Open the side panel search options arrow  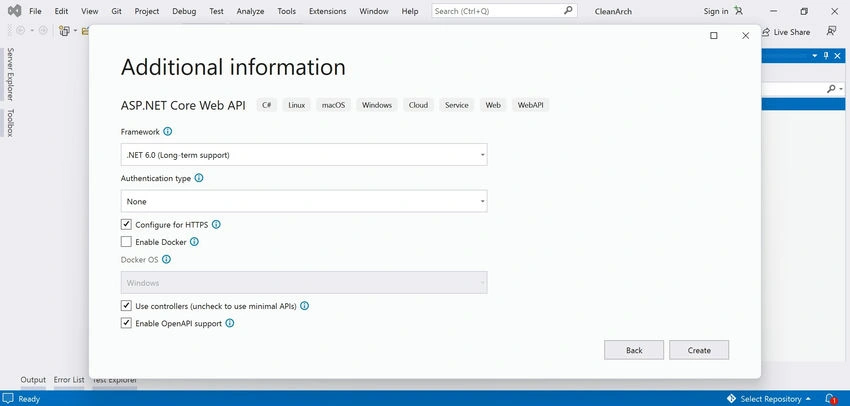[841, 89]
